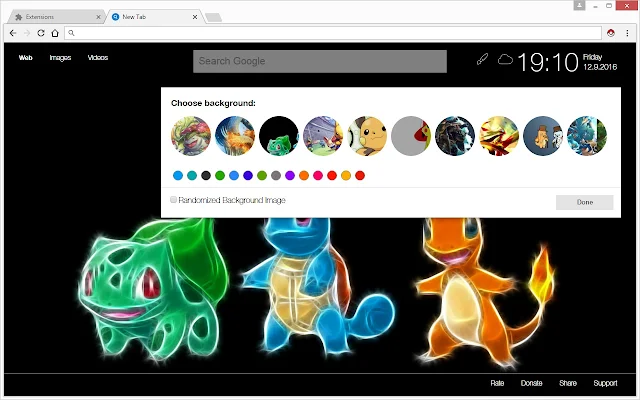Pick the black color swatch
The width and height of the screenshot is (640, 400).
click(x=206, y=176)
